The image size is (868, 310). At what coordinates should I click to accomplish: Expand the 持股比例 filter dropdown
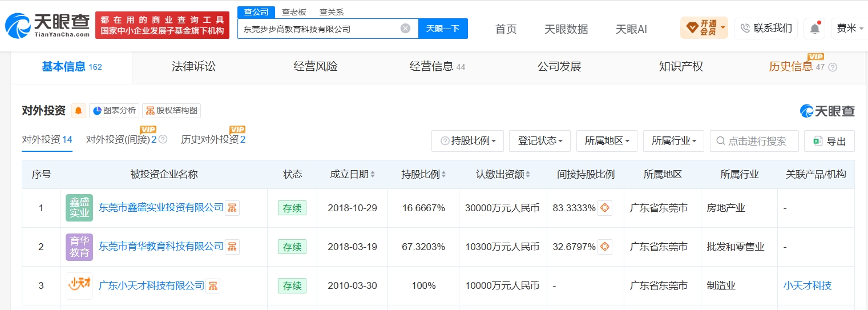[x=468, y=141]
